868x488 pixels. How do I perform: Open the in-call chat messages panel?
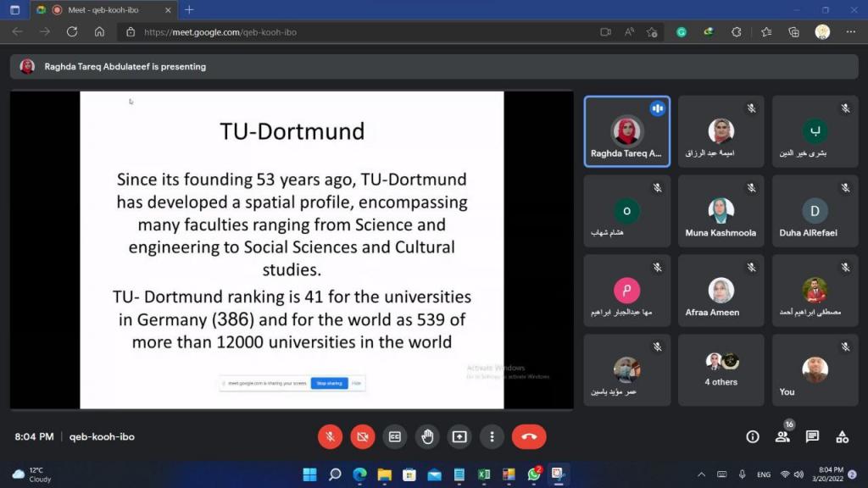pos(812,436)
